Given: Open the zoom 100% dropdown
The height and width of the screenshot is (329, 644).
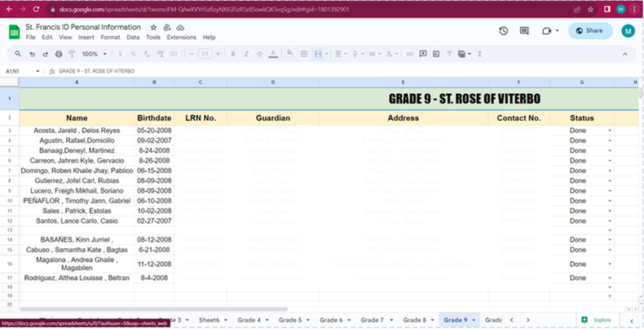Looking at the screenshot, I should tap(95, 54).
